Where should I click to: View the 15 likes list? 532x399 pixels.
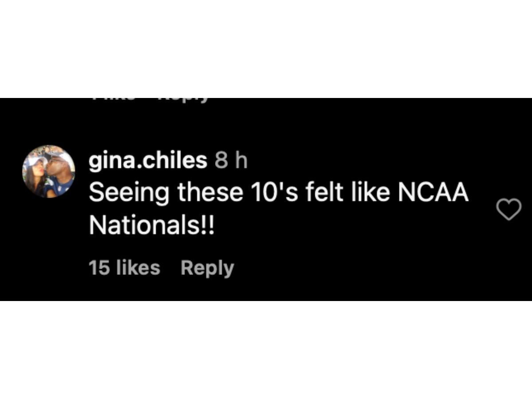pyautogui.click(x=124, y=268)
